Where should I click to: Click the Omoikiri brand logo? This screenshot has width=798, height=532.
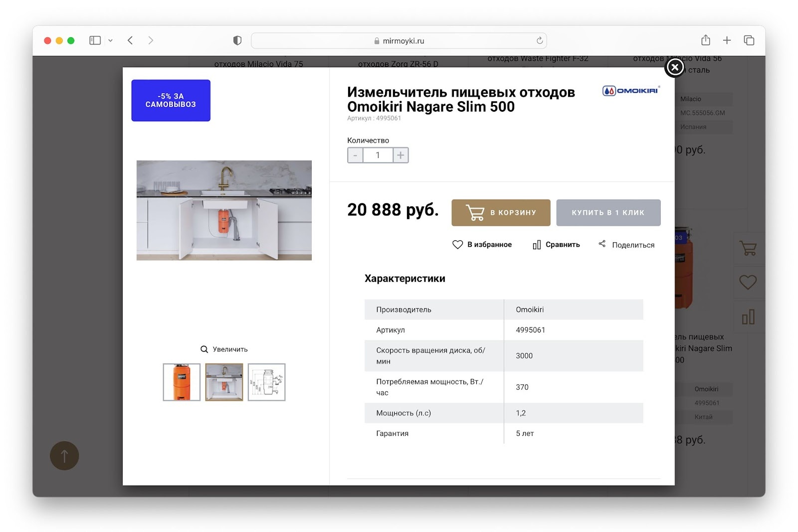pos(631,90)
